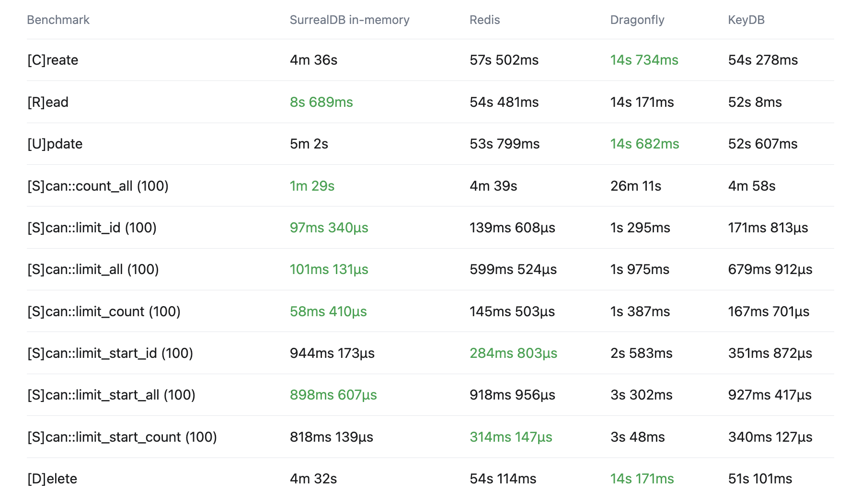Viewport: 850px width, 504px height.
Task: Select the [S]can::limit_count (100) label
Action: 104,311
